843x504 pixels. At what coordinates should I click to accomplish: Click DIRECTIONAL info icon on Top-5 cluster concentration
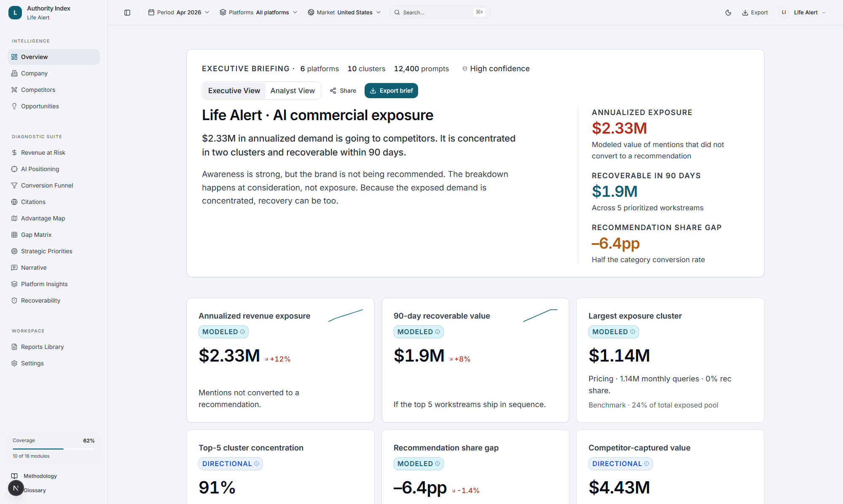[x=257, y=464]
